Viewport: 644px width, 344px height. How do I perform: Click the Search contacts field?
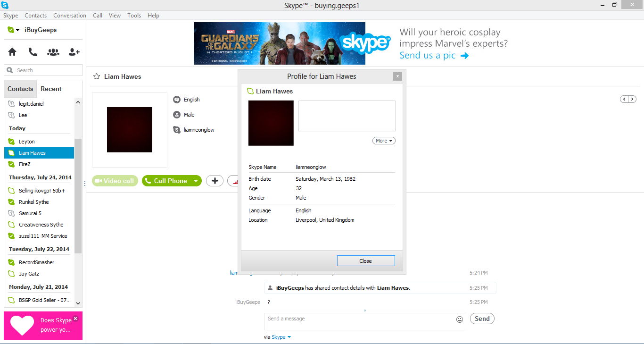43,70
